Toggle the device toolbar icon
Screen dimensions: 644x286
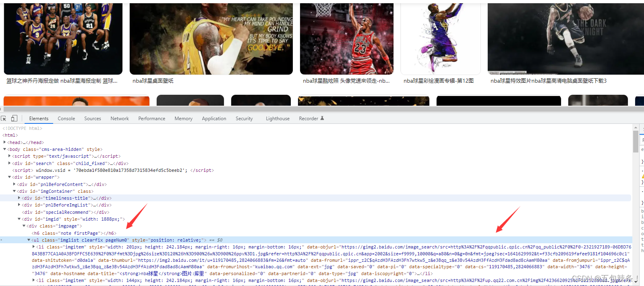coord(14,118)
